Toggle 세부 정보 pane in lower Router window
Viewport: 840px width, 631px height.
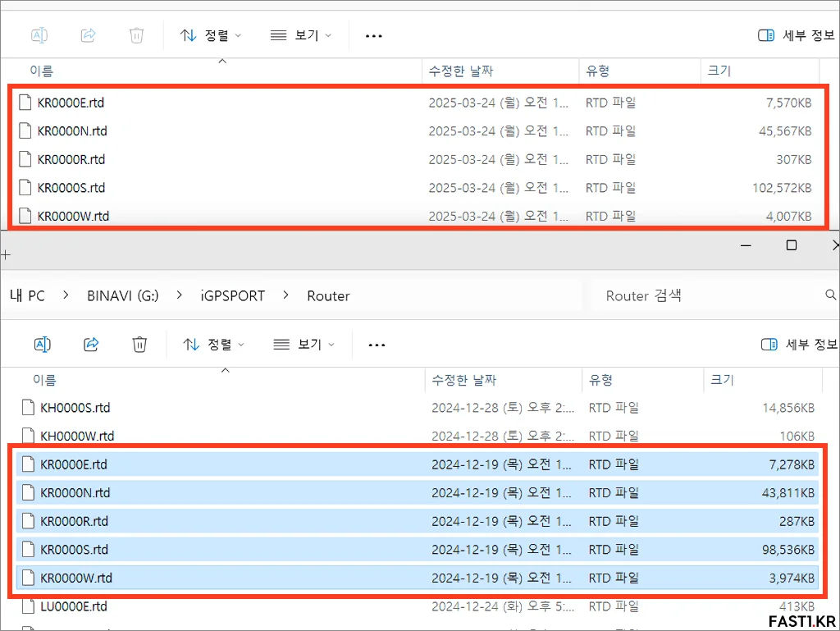[x=799, y=345]
